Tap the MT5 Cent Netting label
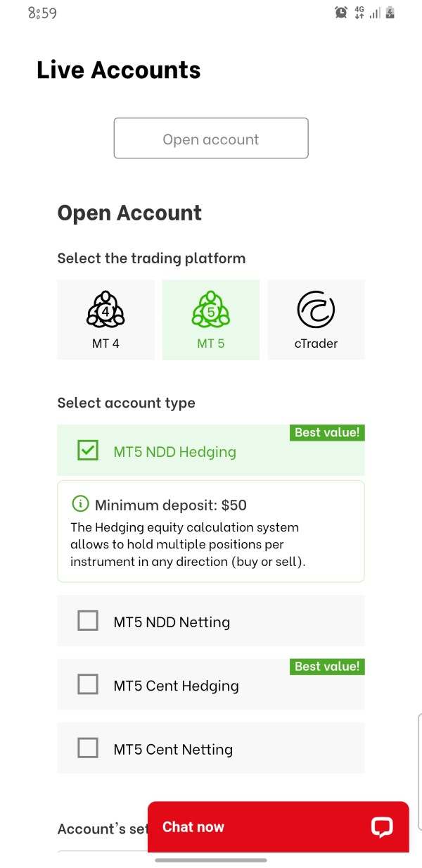This screenshot has width=422, height=868. pos(173,750)
